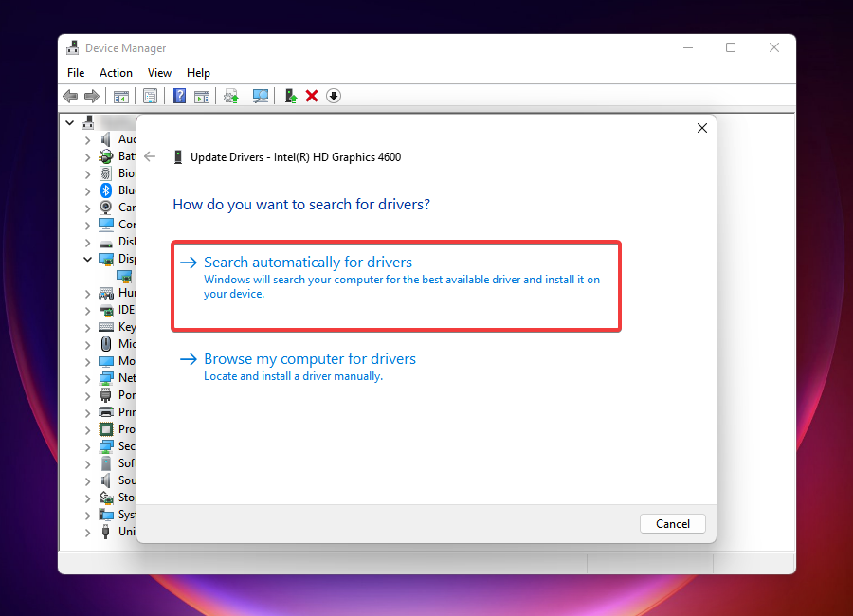853x616 pixels.
Task: Choose Search automatically for drivers
Action: coord(396,285)
